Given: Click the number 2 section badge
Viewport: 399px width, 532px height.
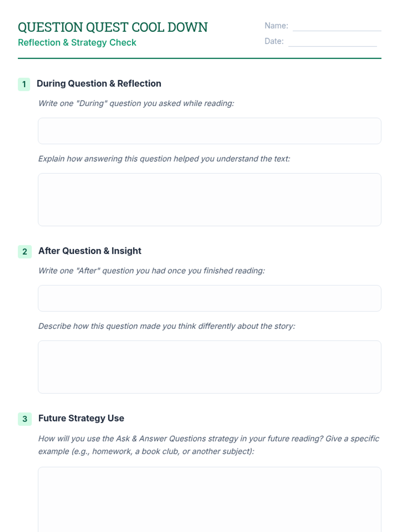Looking at the screenshot, I should tap(25, 251).
